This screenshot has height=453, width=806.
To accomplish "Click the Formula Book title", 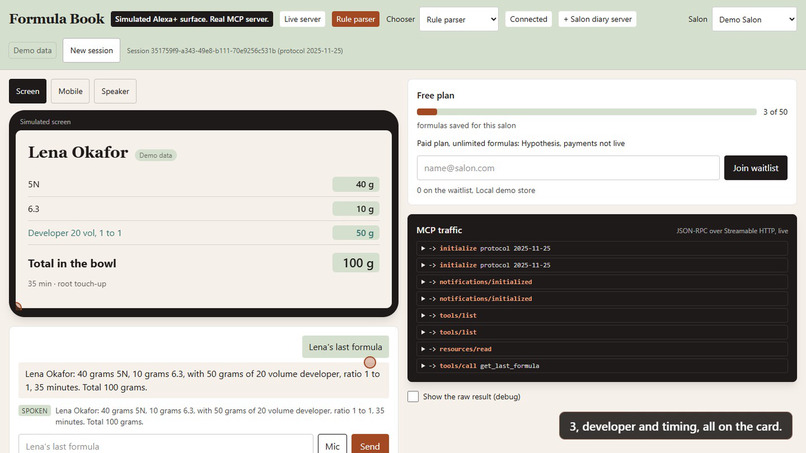I will point(57,19).
